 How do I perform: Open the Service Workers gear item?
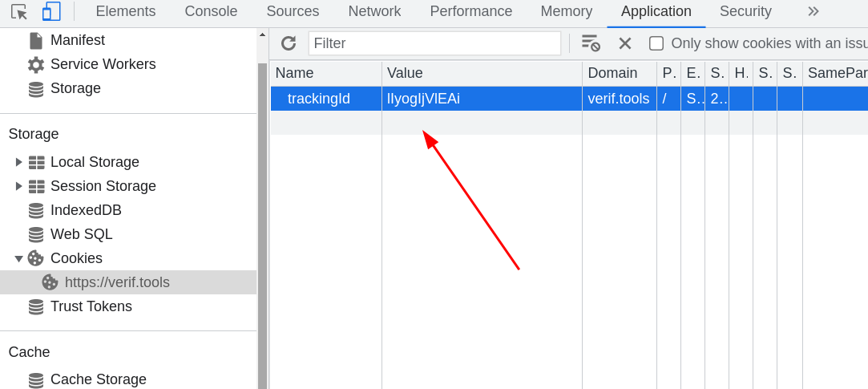coord(103,64)
